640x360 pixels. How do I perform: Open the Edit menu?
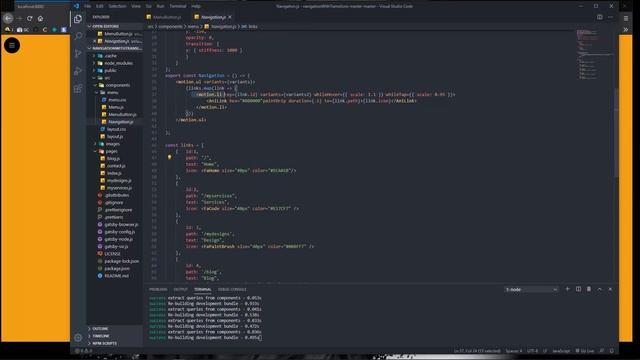(x=100, y=6)
